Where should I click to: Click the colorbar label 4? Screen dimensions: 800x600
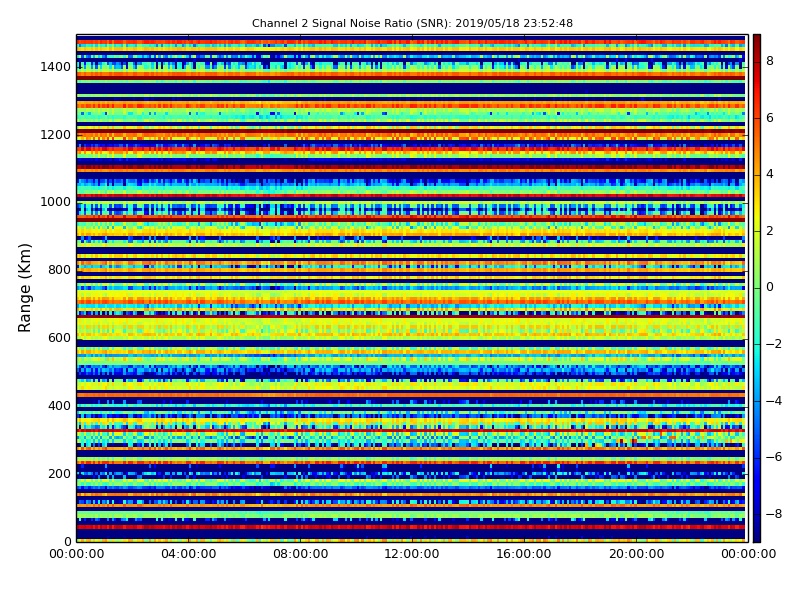tap(770, 174)
